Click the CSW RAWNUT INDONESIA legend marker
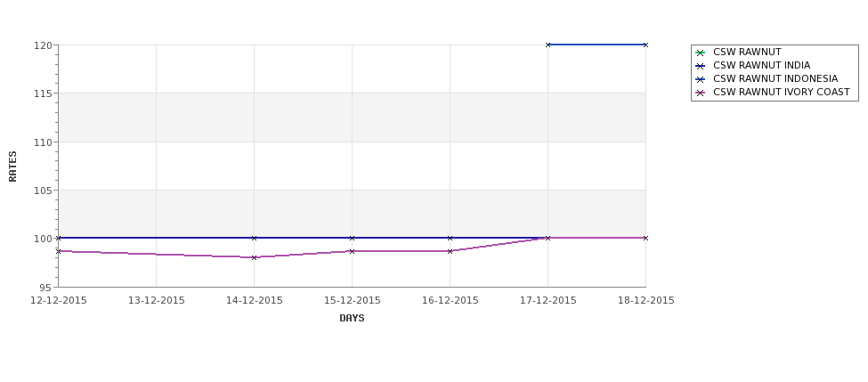This screenshot has width=868, height=382. (x=701, y=79)
